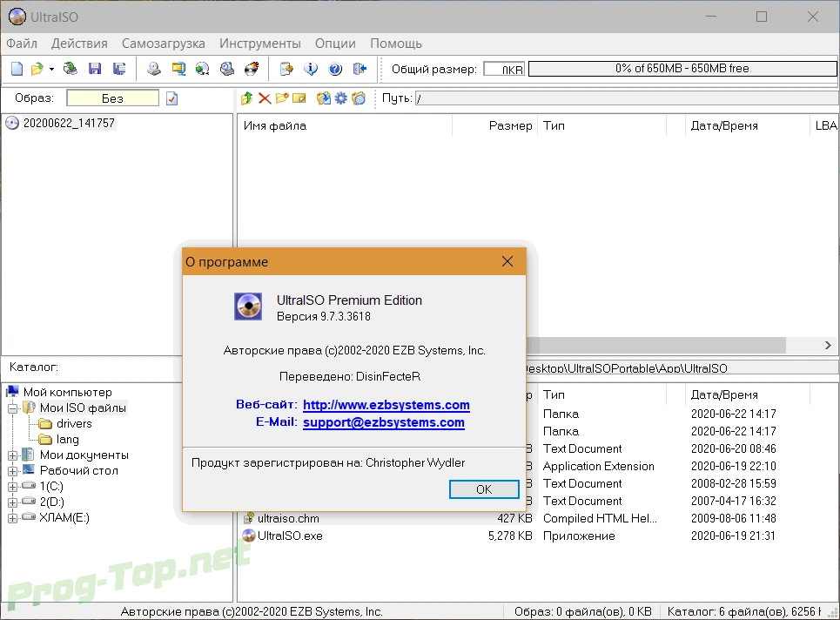Open the Действия menu
This screenshot has width=840, height=620.
pos(79,44)
